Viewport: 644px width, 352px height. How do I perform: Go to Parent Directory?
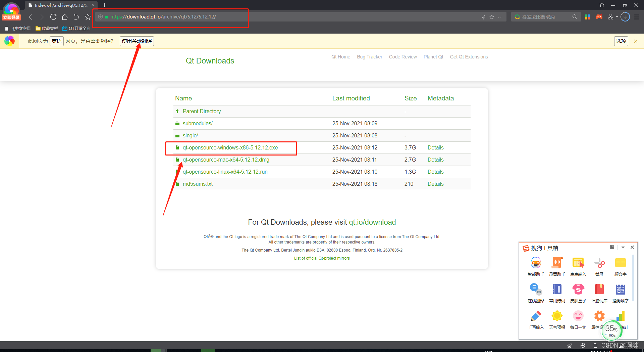(x=202, y=112)
